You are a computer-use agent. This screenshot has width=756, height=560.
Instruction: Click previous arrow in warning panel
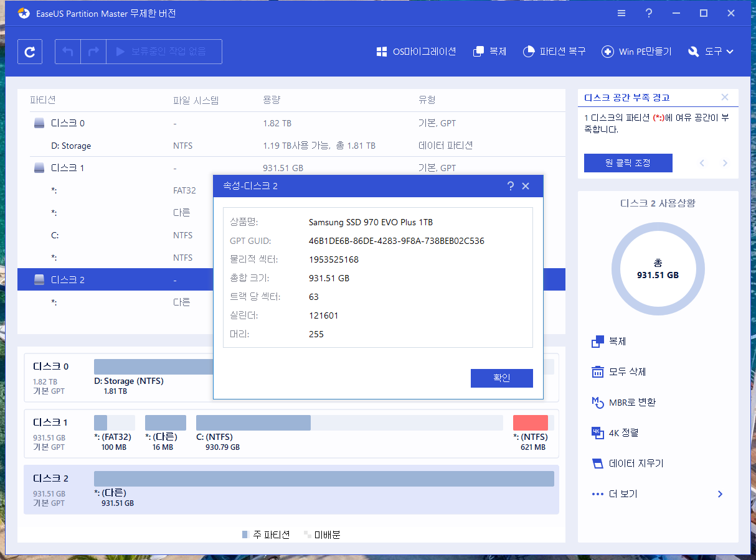tap(702, 163)
